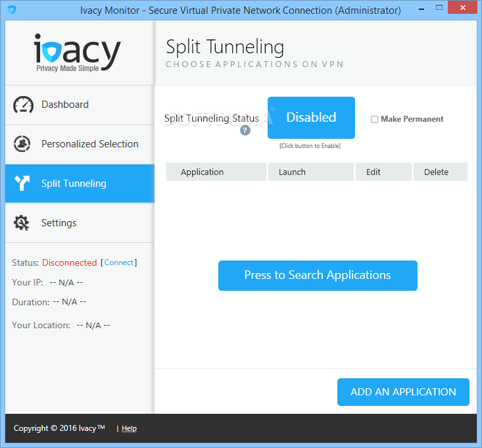Minimize the Ivacy Monitor window
Viewport: 482px width, 448px height.
coord(422,9)
